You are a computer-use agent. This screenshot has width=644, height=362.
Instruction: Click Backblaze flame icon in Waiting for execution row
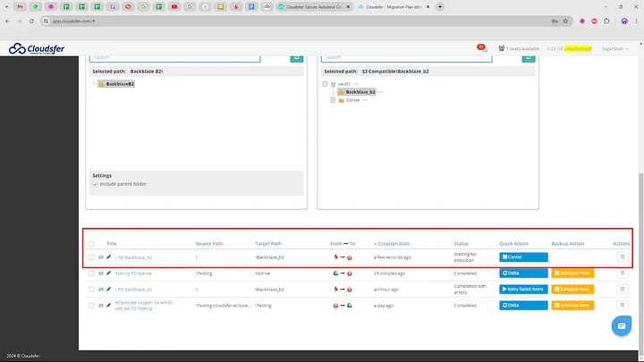point(335,257)
